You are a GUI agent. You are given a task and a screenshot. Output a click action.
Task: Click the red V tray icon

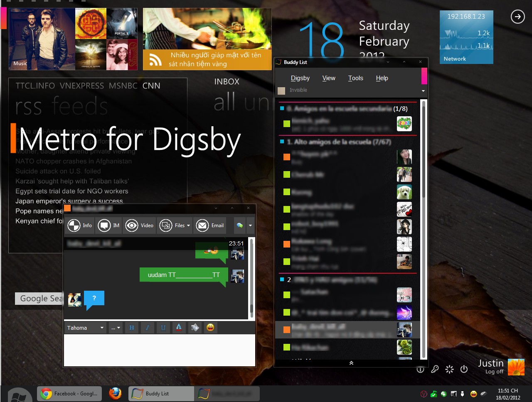click(x=424, y=394)
